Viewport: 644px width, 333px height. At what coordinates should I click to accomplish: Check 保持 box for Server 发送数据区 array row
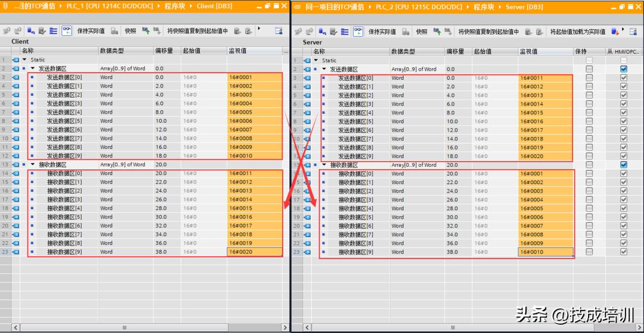tap(589, 69)
